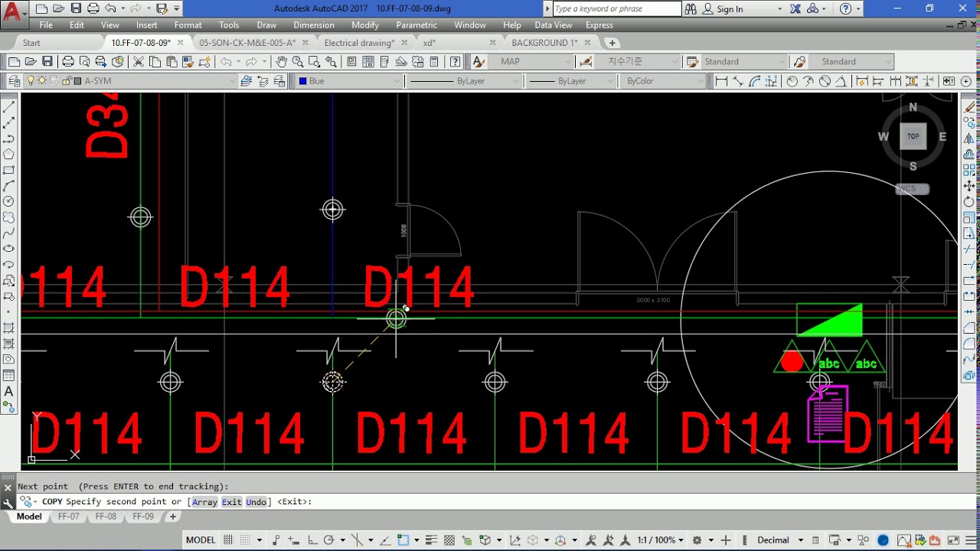980x551 pixels.
Task: Toggle layer on/off lightbulb for A-SYM
Action: pos(31,80)
